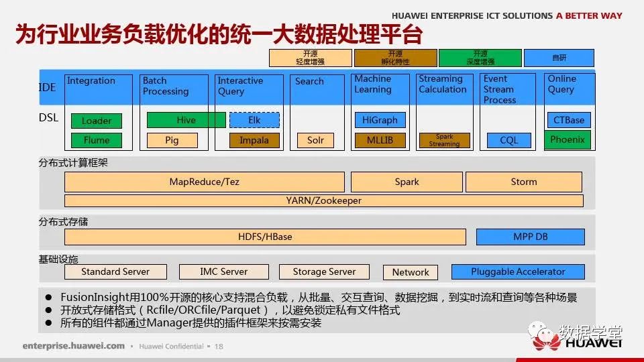Viewport: 644px width, 362px height.
Task: Select the Spark framework bar
Action: pos(407,182)
